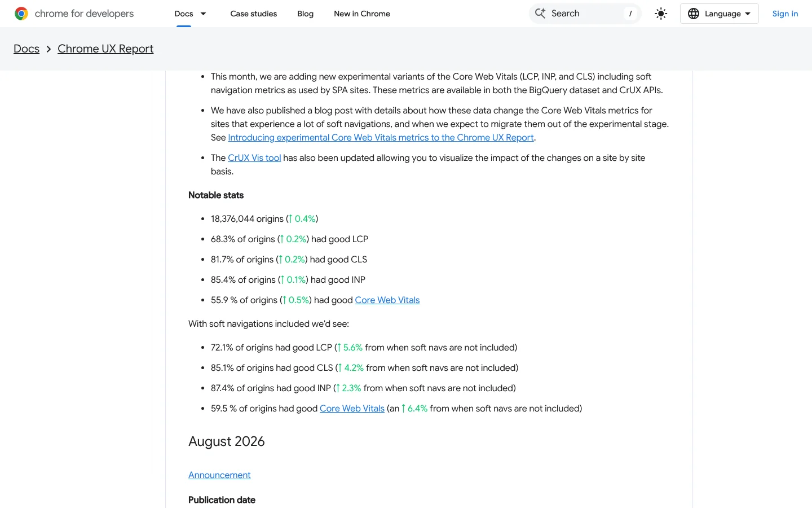The image size is (812, 508).
Task: Click '81.7% of origins' stat line
Action: [x=289, y=260]
